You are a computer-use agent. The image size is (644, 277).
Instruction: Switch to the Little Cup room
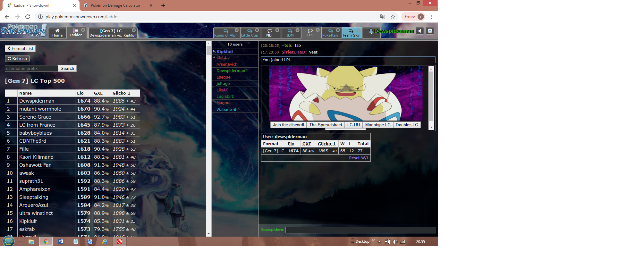[250, 33]
